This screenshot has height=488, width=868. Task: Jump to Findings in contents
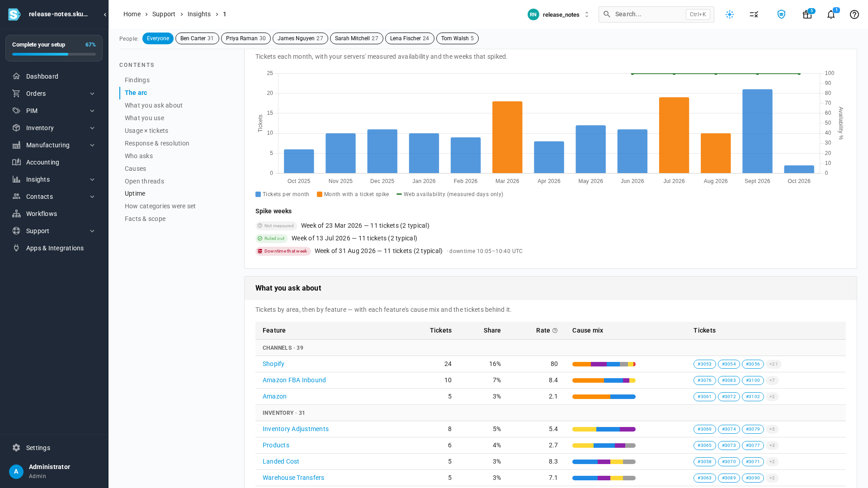click(x=137, y=80)
